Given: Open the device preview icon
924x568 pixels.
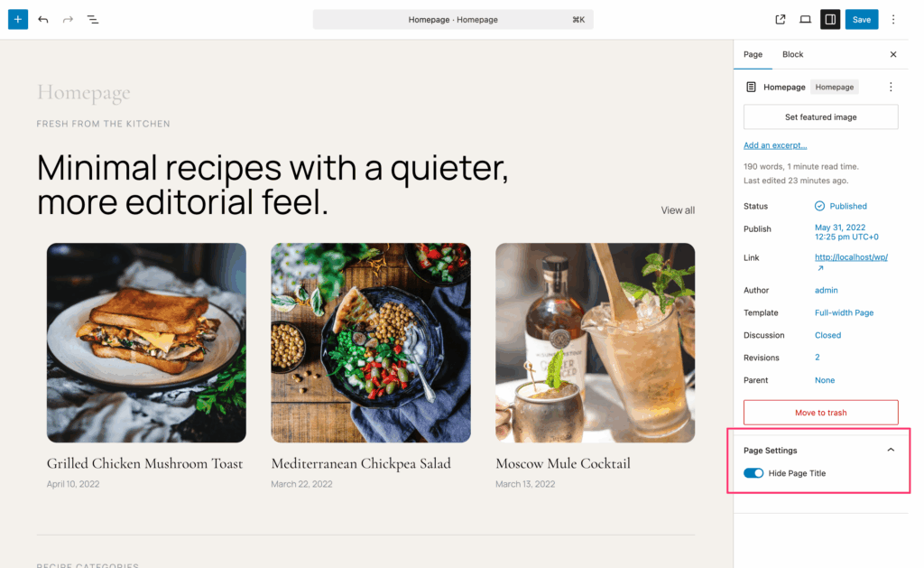Looking at the screenshot, I should 805,19.
